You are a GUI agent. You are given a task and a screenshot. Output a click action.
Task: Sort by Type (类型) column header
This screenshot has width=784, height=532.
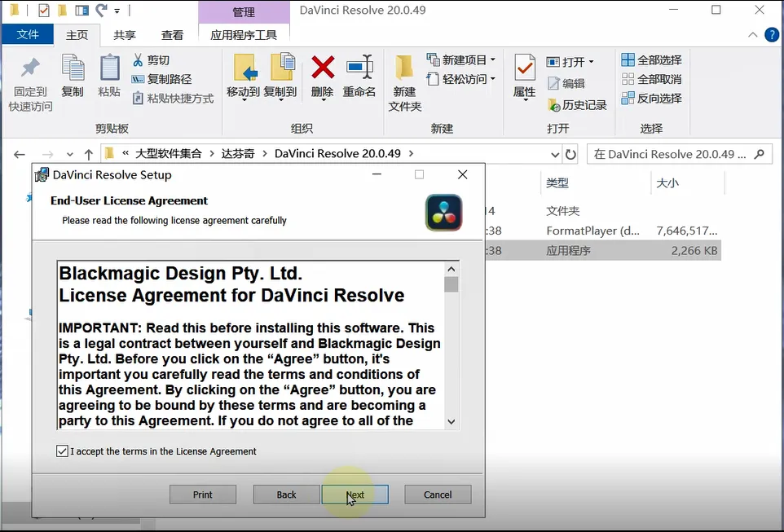pos(557,183)
